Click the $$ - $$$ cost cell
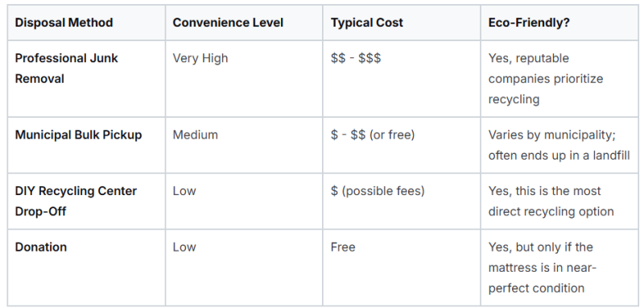Image resolution: width=644 pixels, height=308 pixels. 356,58
